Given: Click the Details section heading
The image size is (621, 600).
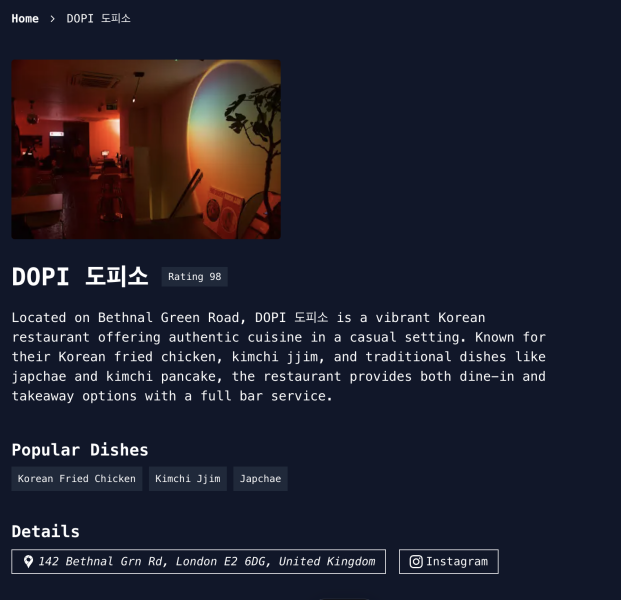Looking at the screenshot, I should [46, 531].
